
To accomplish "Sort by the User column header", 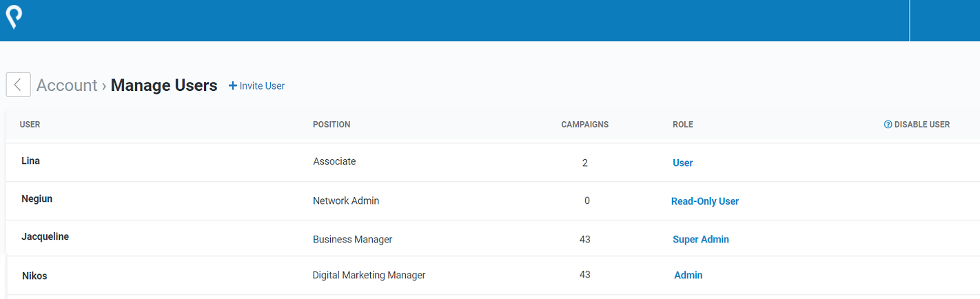I will tap(30, 125).
